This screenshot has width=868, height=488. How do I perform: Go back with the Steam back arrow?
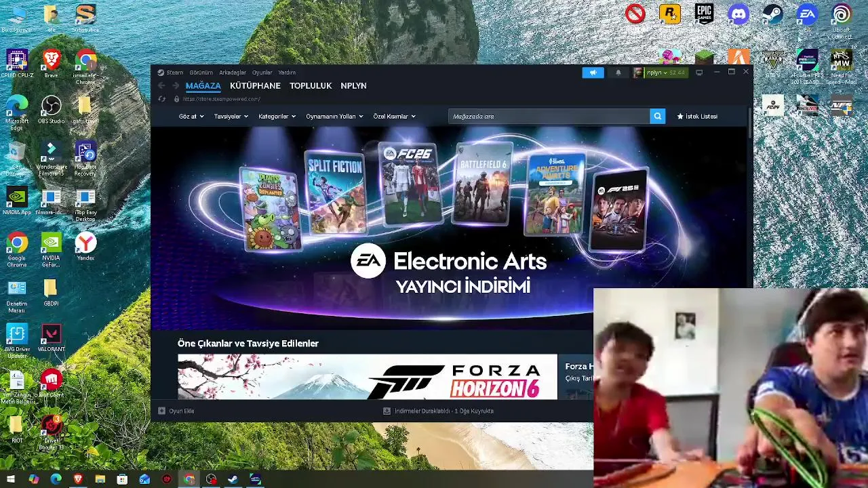[161, 85]
